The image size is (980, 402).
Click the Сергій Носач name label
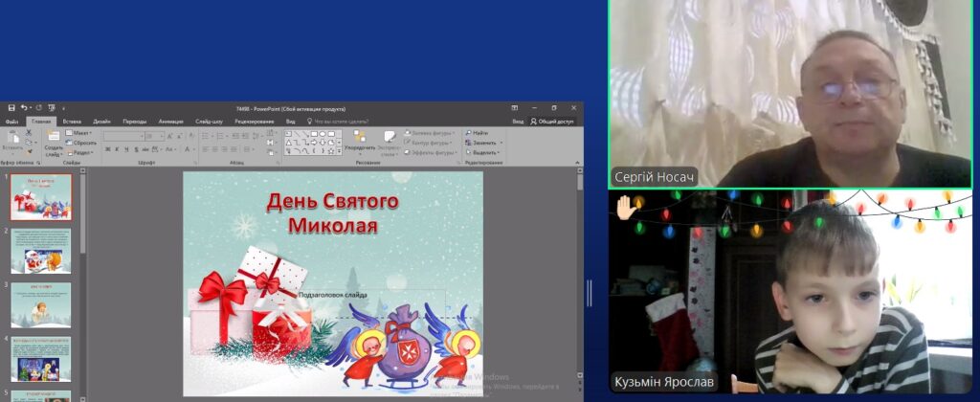[x=654, y=177]
